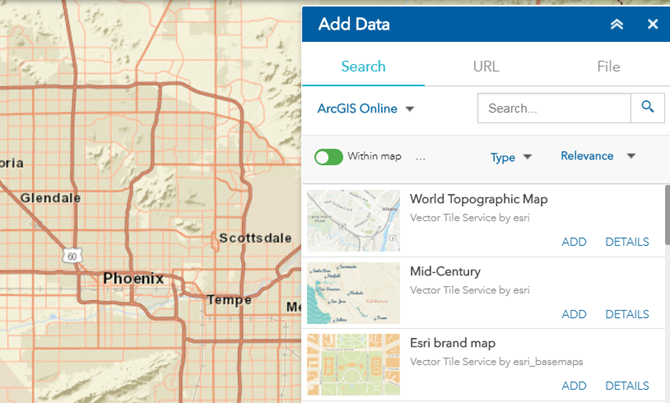Switch to the Search tab
This screenshot has height=403, width=670.
click(x=363, y=67)
